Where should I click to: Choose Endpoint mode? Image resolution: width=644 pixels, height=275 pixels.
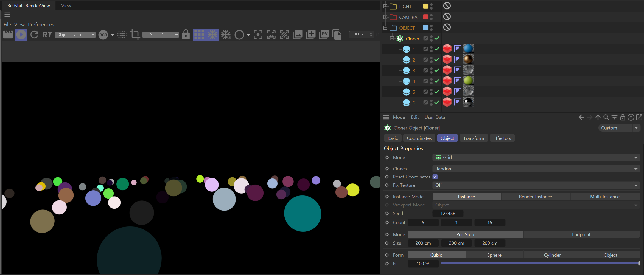581,234
